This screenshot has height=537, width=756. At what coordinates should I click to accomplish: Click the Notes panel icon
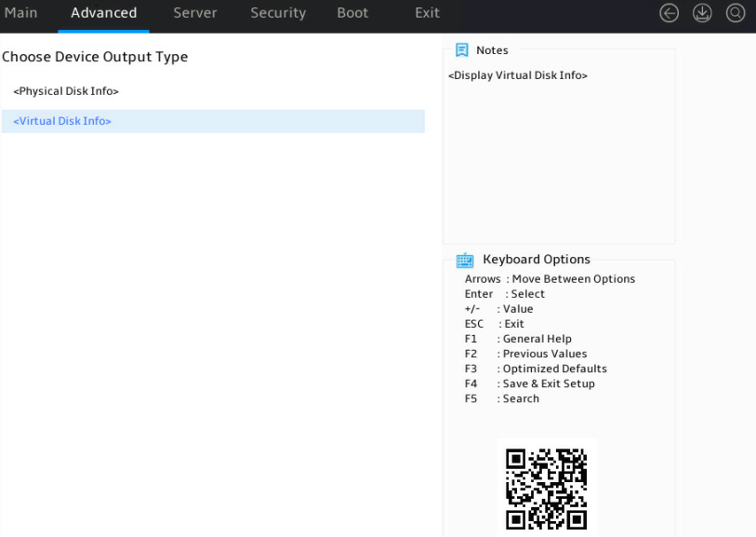[462, 49]
